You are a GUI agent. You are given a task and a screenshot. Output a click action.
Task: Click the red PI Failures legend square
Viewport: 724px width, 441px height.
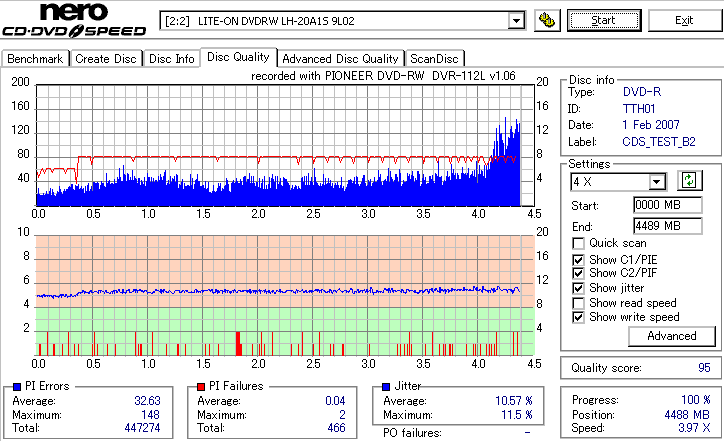(201, 387)
